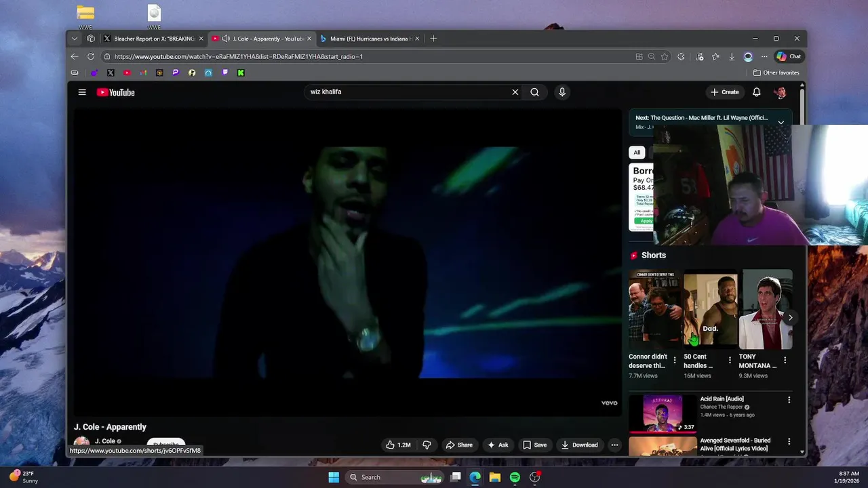Open the X bookmark in favorites bar

(x=111, y=73)
